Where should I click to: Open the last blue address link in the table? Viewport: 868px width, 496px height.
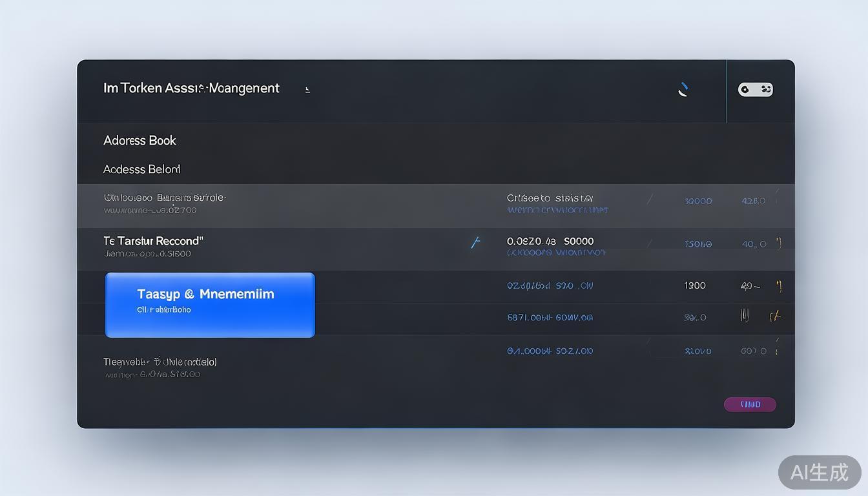click(550, 351)
